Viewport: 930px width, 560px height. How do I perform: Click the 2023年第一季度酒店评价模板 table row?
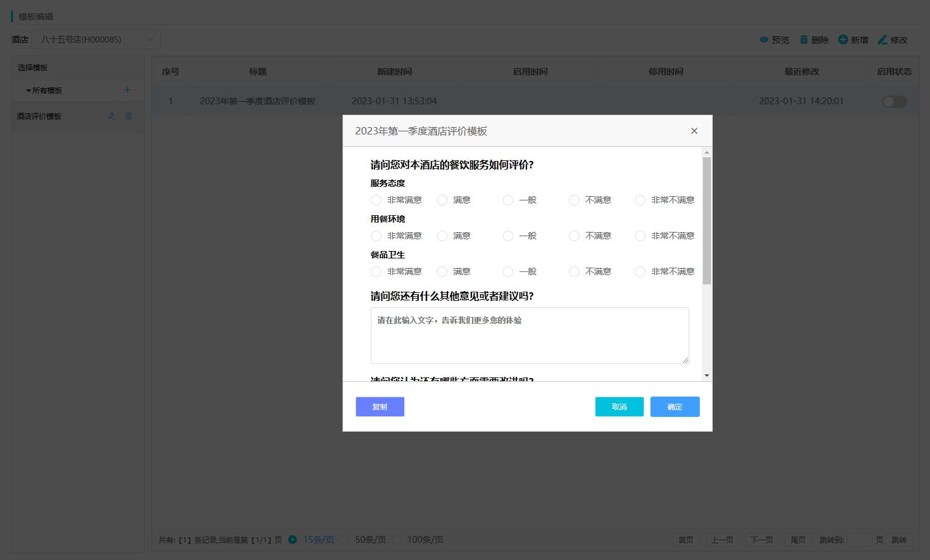tap(257, 101)
